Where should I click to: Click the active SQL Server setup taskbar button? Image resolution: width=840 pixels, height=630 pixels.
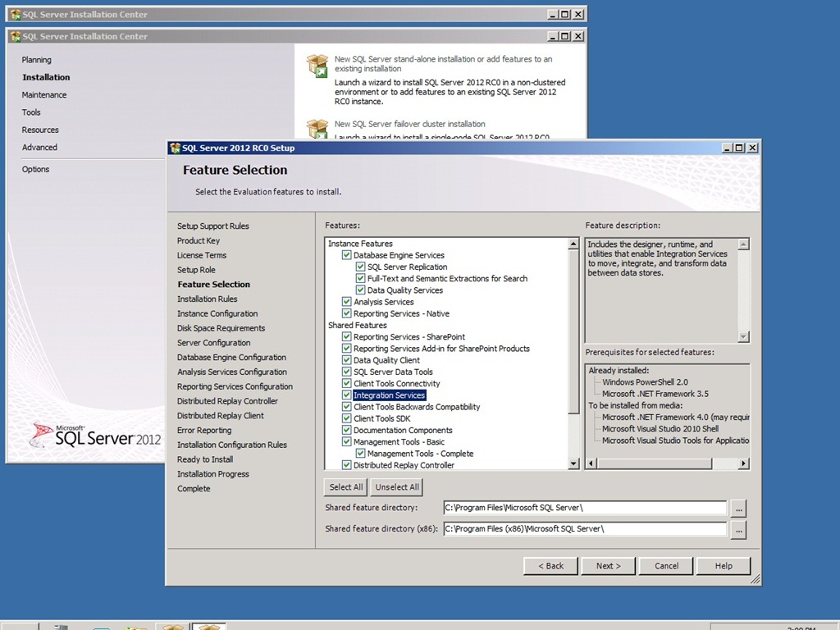click(208, 625)
